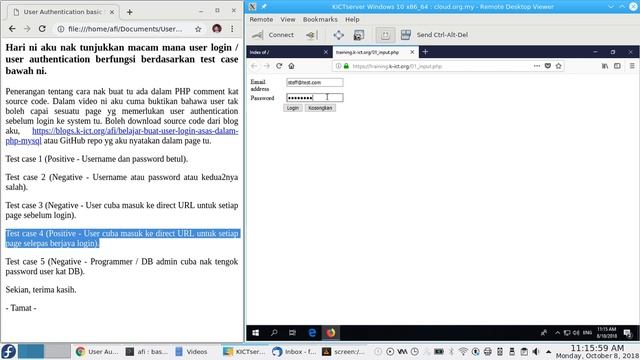Click the Email address input field

[x=315, y=82]
